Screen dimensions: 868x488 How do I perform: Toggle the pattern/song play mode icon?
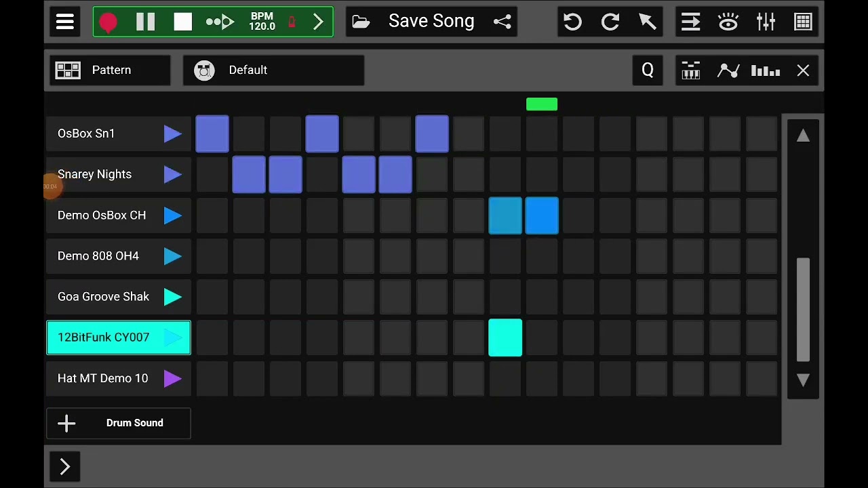coord(220,22)
